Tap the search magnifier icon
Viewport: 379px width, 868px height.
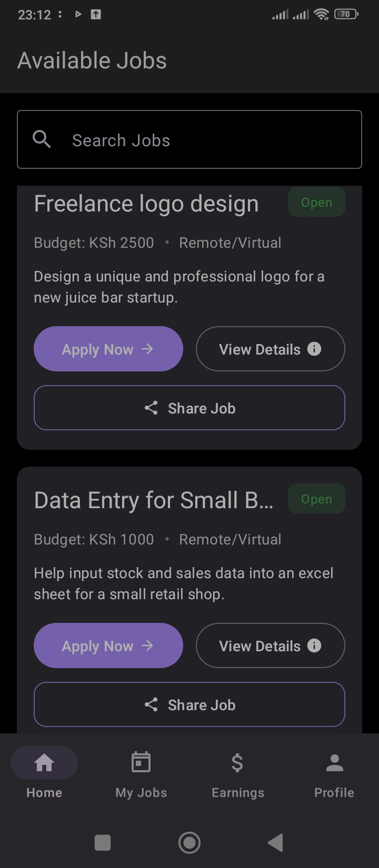[x=42, y=139]
